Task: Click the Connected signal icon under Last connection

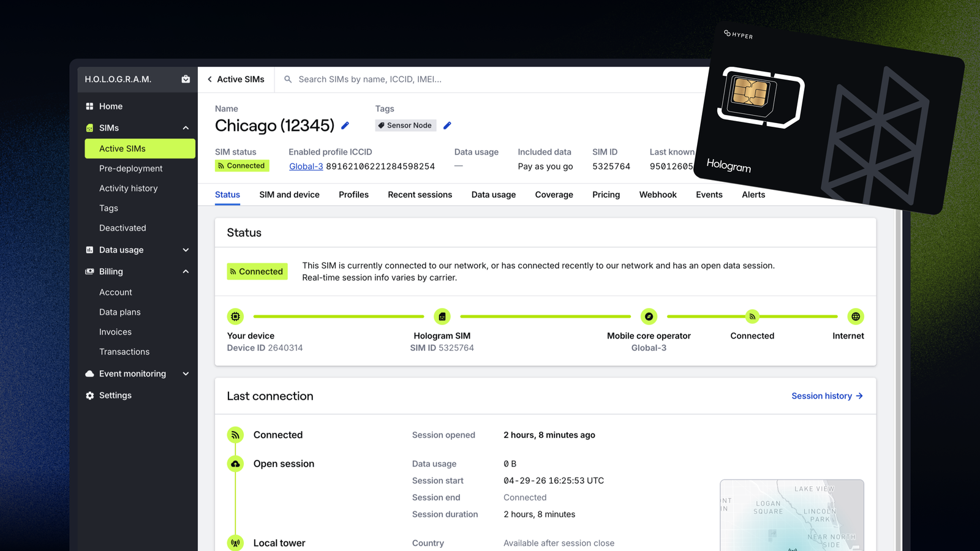Action: click(235, 435)
